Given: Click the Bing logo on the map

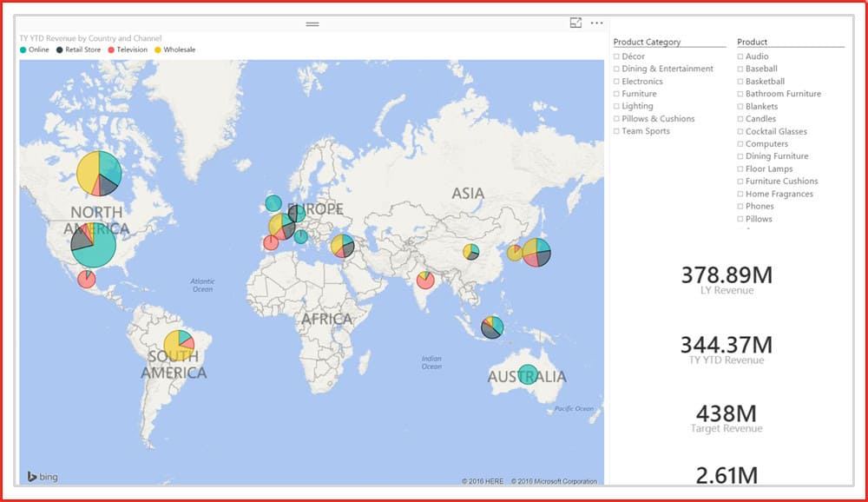Looking at the screenshot, I should click(x=43, y=476).
